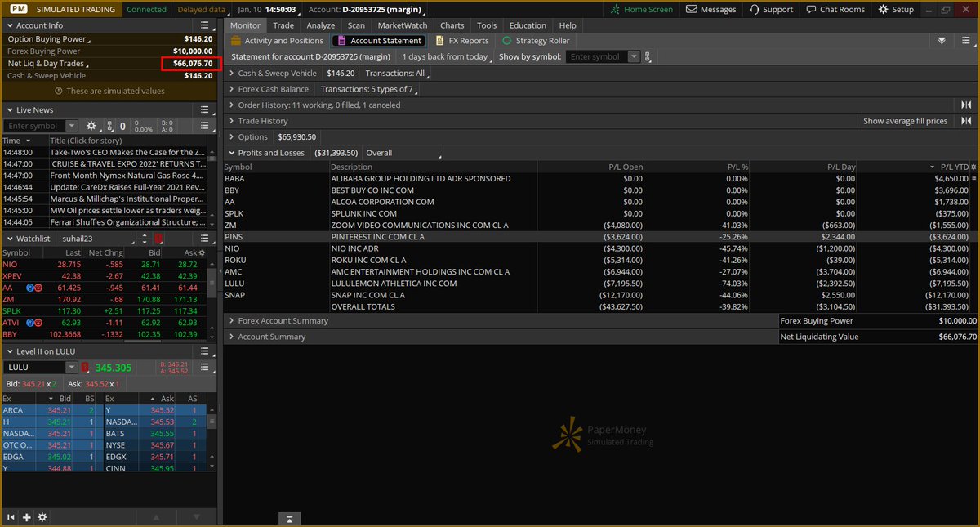Open Activity and Positions subtab
The width and height of the screenshot is (980, 527).
[x=277, y=41]
